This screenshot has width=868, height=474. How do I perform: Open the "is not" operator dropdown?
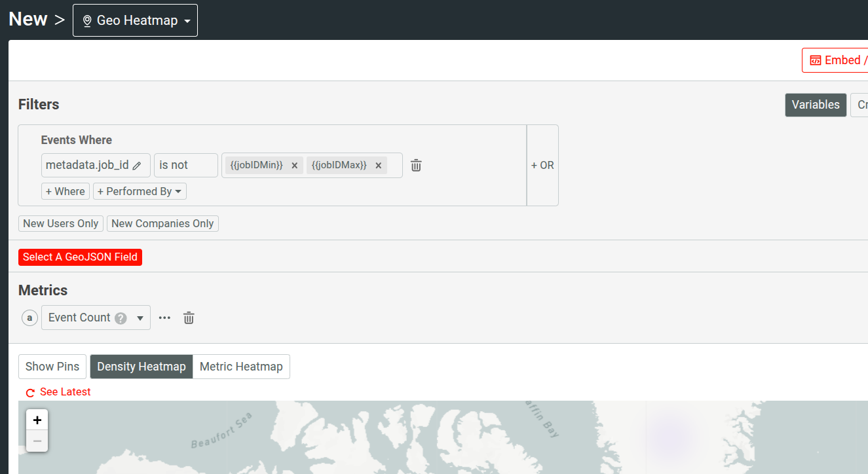tap(185, 165)
